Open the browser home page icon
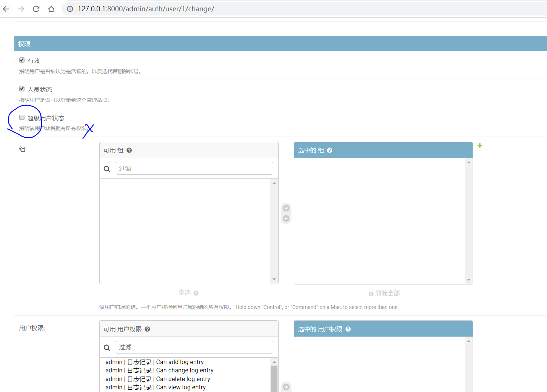The image size is (547, 392). pos(51,9)
